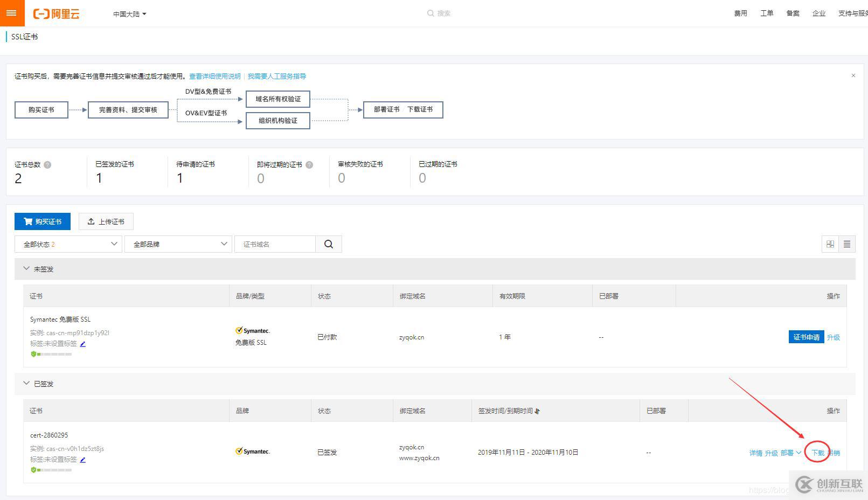Open the orange hamburger navigation menu

[11, 13]
